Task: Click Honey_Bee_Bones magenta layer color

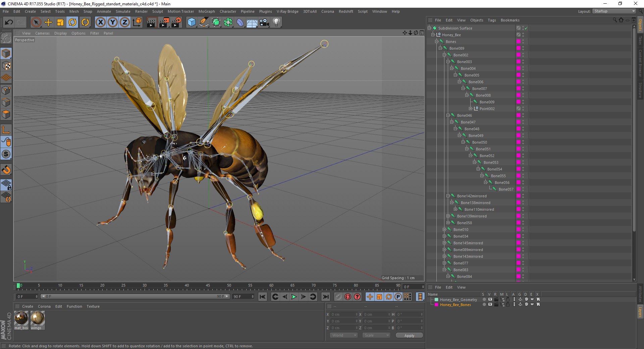Action: pos(436,305)
